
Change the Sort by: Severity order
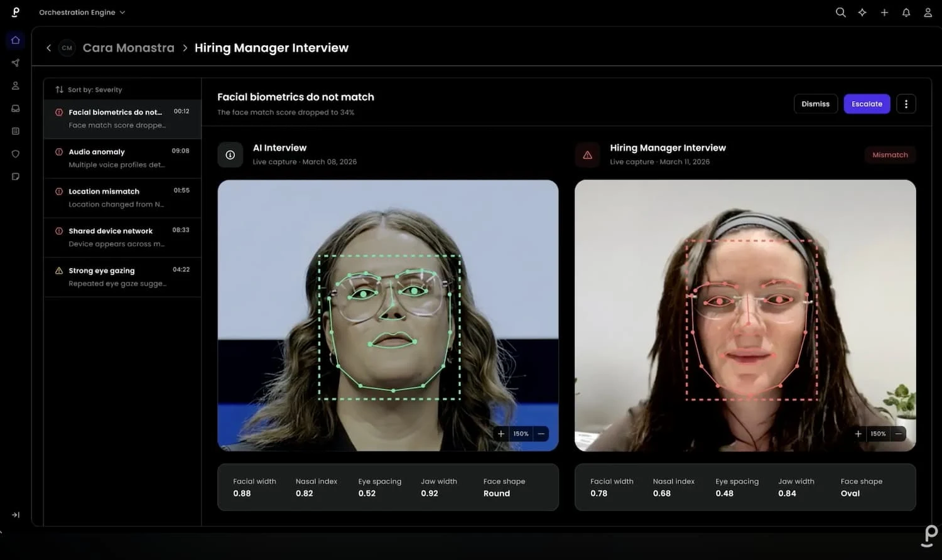coord(89,90)
